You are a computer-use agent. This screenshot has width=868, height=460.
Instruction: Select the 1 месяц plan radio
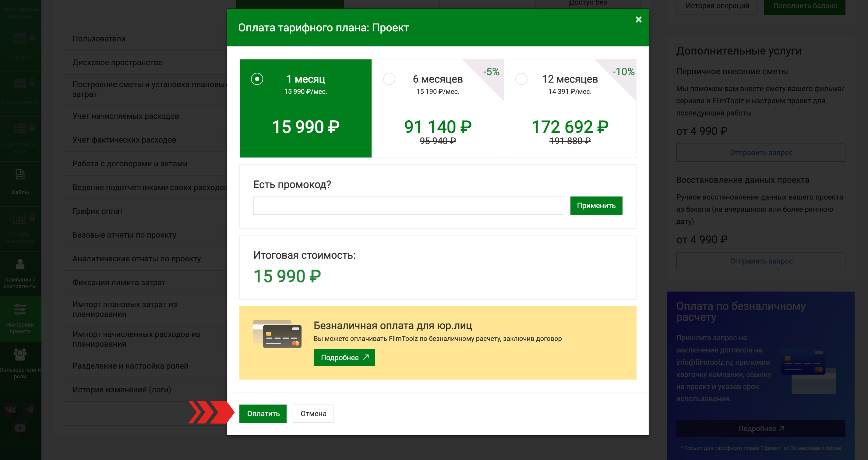click(x=257, y=79)
